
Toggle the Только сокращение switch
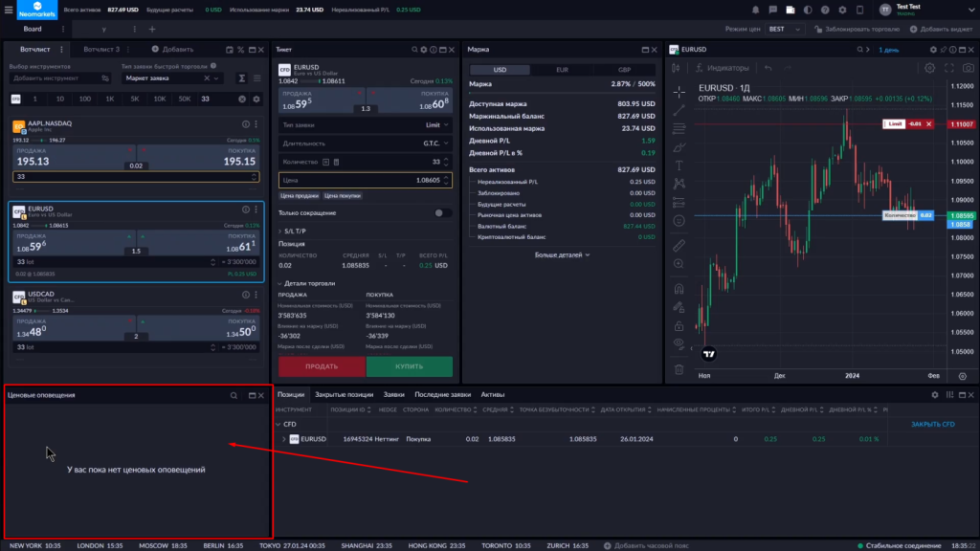click(x=442, y=213)
